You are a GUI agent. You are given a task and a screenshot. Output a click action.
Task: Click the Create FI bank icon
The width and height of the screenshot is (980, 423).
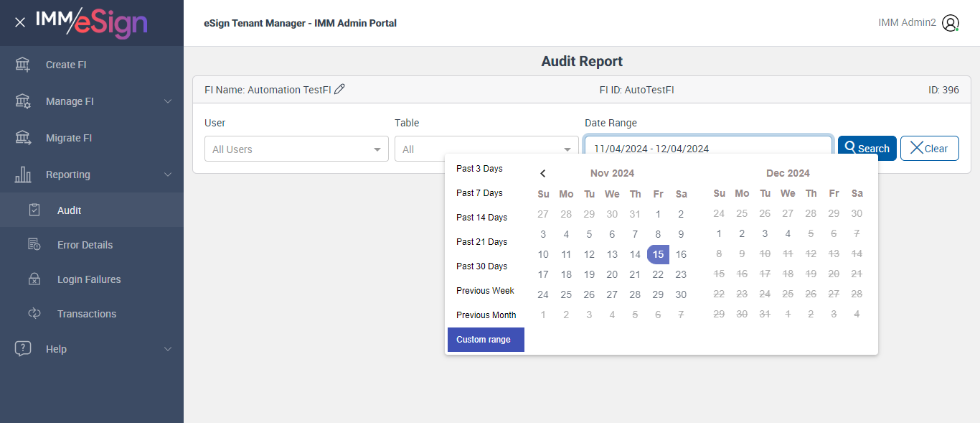23,65
